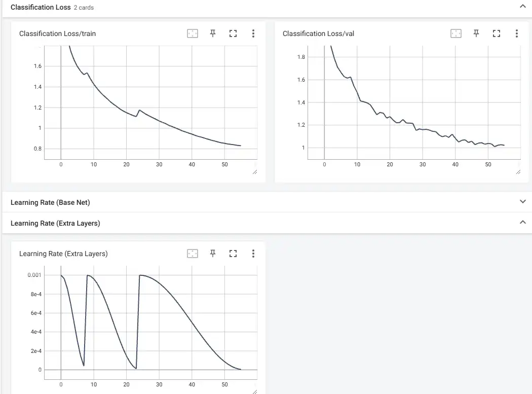
Task: Click resize handle of Learning Rate (Extra Layers) card
Action: tap(255, 391)
